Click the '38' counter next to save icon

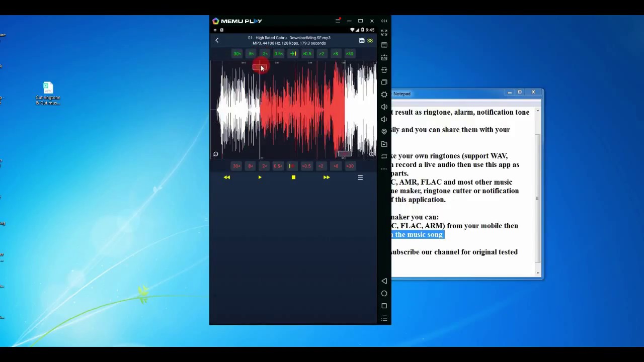point(370,41)
